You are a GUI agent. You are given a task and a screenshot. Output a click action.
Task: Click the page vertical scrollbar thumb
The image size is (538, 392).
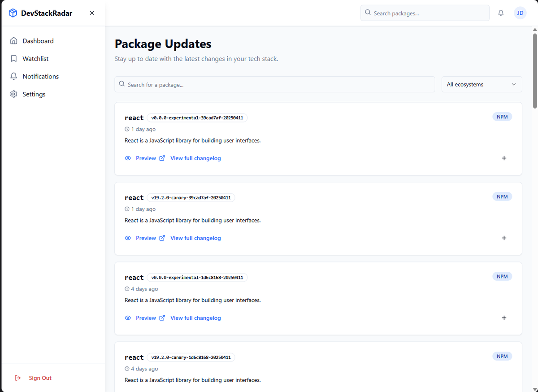coord(534,71)
